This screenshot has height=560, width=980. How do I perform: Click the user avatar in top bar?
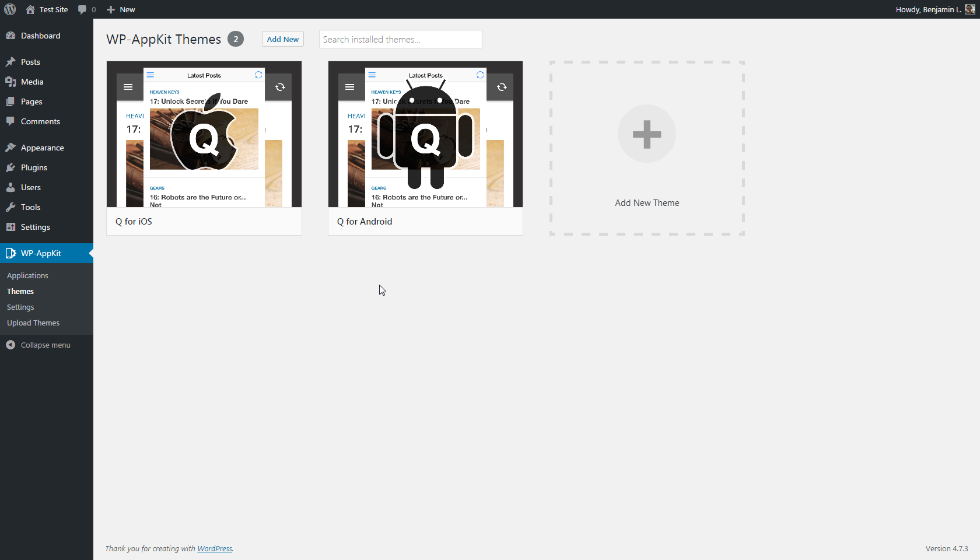970,9
